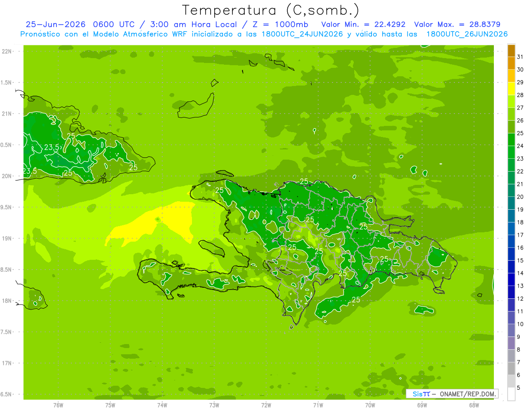Click the '75W' longitude axis label
Viewport: 532px width, 411px height.
click(110, 405)
